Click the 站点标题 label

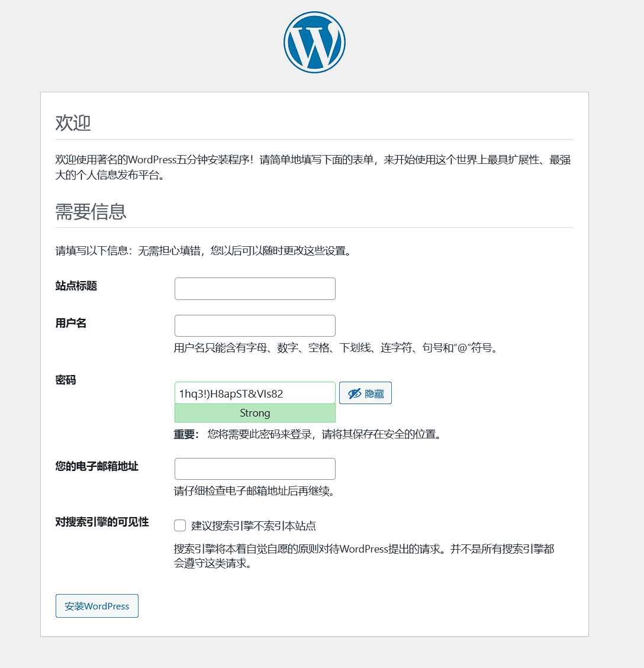(x=76, y=286)
